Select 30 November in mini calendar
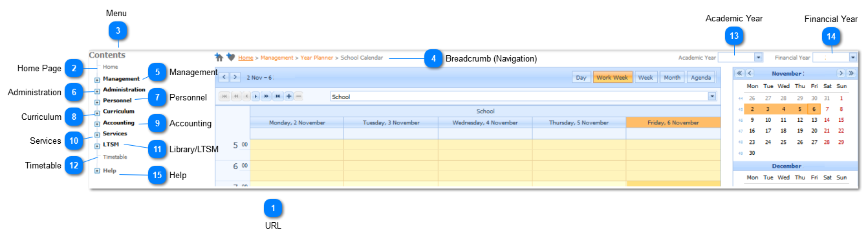 (x=752, y=153)
